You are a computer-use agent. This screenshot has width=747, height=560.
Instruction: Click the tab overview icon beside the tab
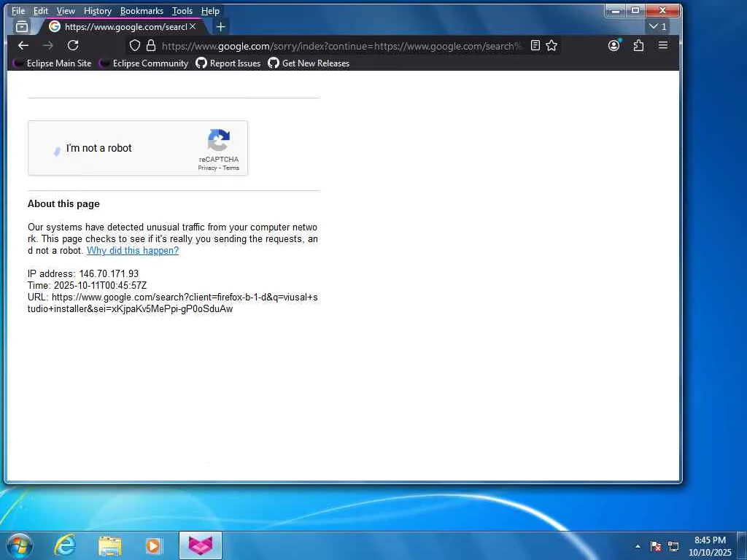22,27
